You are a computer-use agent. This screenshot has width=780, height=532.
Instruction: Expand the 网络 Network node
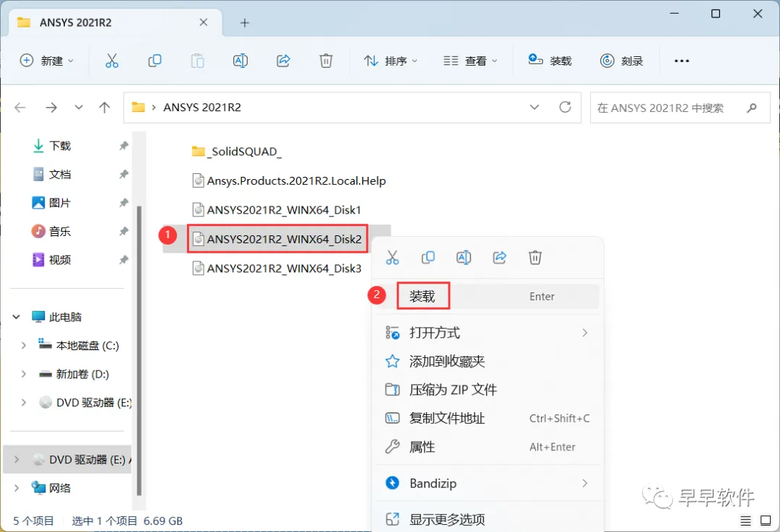(x=17, y=488)
